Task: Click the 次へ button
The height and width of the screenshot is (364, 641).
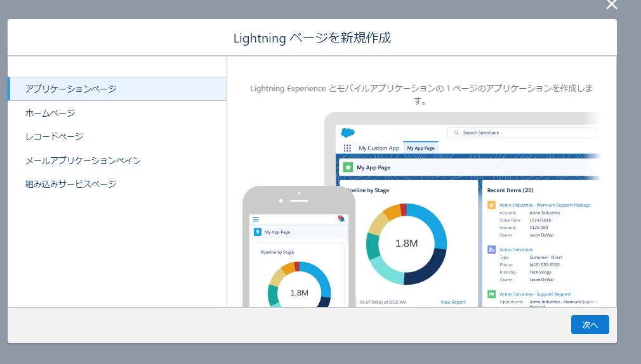Action: click(590, 325)
